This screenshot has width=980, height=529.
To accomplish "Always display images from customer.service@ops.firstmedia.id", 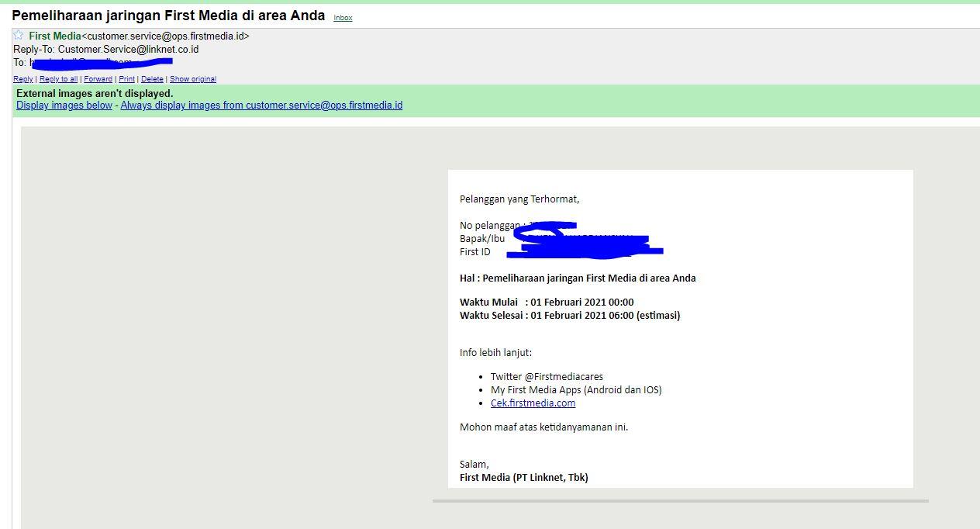I will point(261,105).
